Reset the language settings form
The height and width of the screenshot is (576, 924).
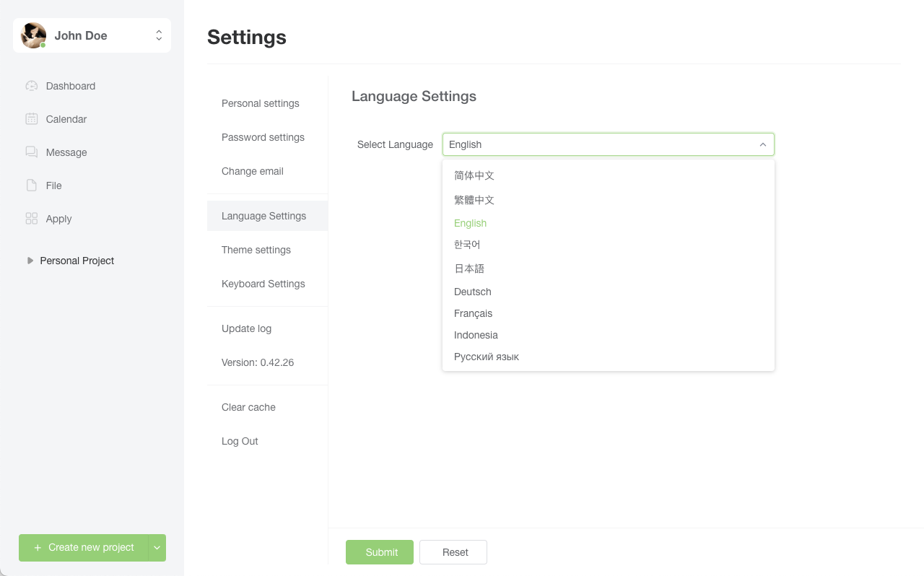tap(453, 552)
